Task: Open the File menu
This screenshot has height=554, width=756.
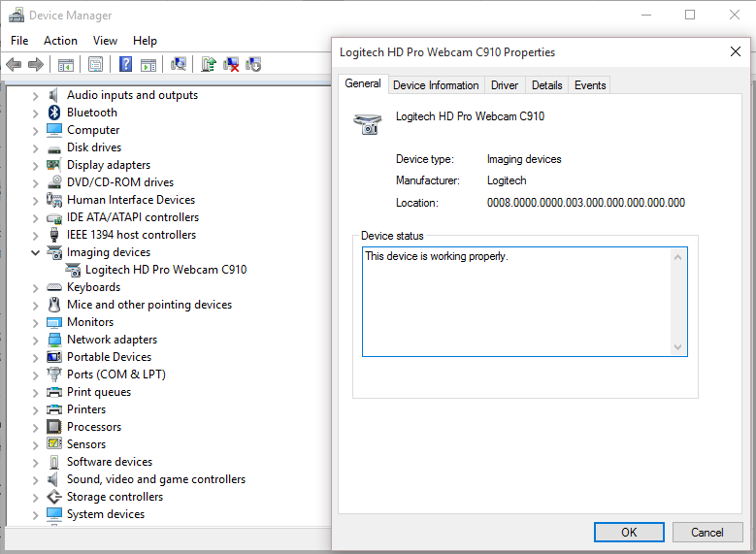Action: pyautogui.click(x=19, y=41)
